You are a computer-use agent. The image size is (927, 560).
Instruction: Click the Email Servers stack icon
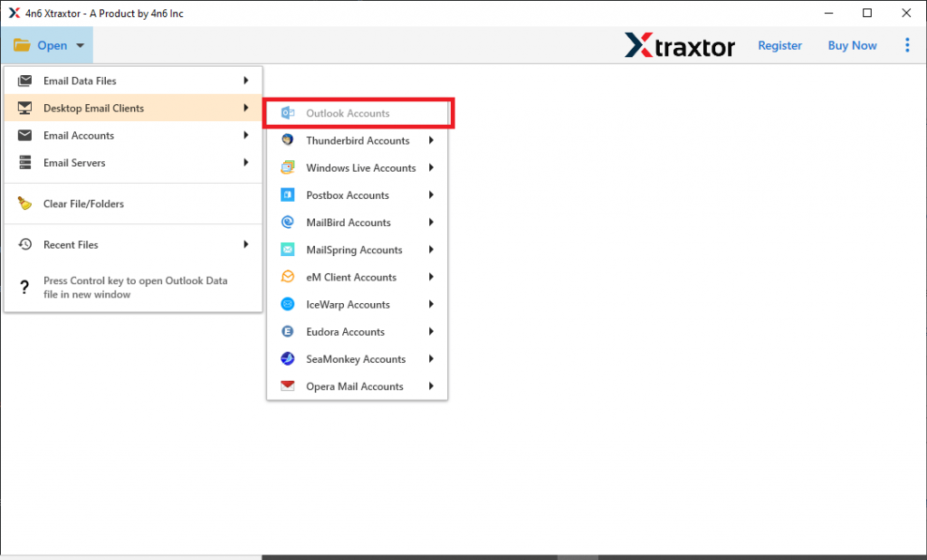24,163
